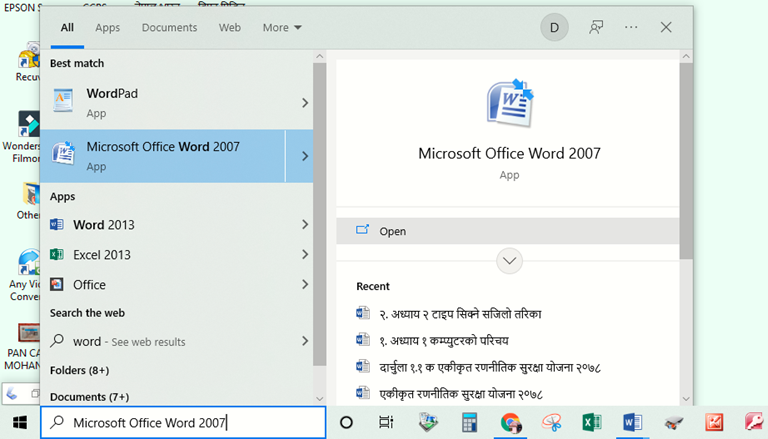
Task: Expand the web results arrow for 'word'
Action: click(x=305, y=341)
